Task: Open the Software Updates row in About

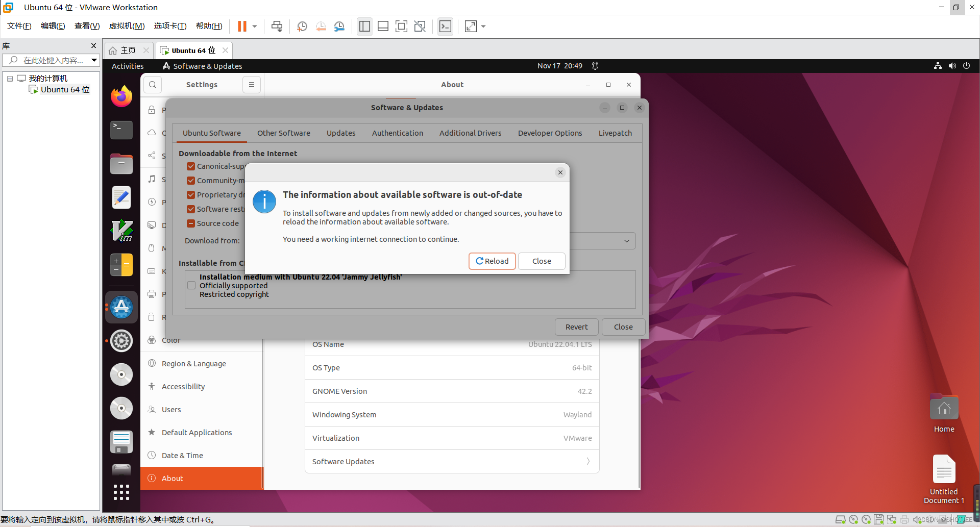Action: (452, 462)
